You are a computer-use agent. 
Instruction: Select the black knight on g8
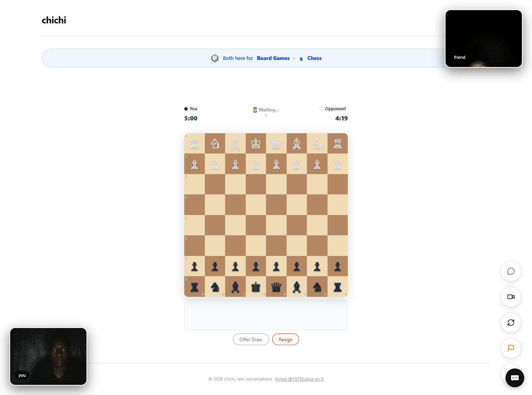(x=215, y=287)
